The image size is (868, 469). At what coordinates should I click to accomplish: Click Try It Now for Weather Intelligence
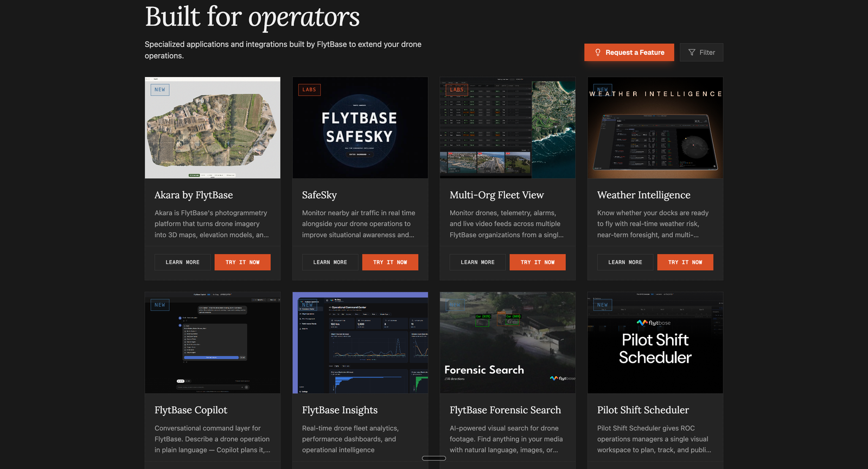tap(685, 262)
